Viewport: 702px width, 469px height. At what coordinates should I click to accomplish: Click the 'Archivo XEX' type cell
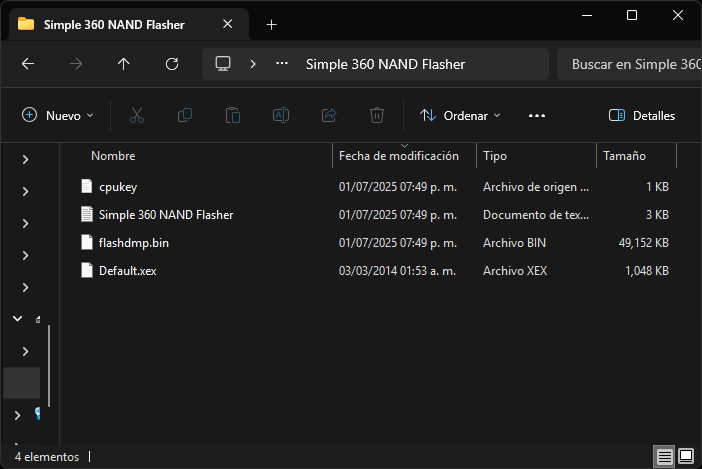coord(515,271)
